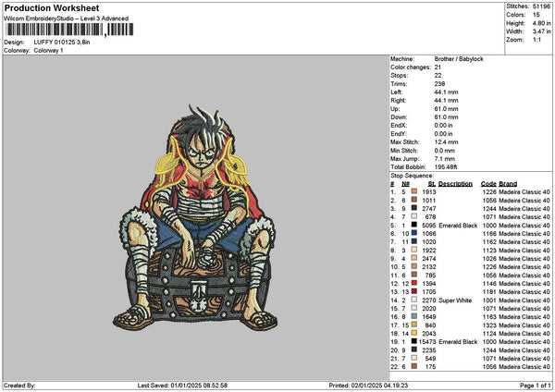This screenshot has height=392, width=555.
Task: Select the Stitches value 51198
Action: (541, 6)
